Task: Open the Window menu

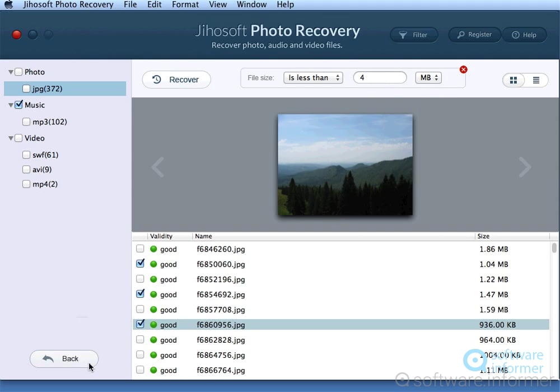Action: point(252,4)
